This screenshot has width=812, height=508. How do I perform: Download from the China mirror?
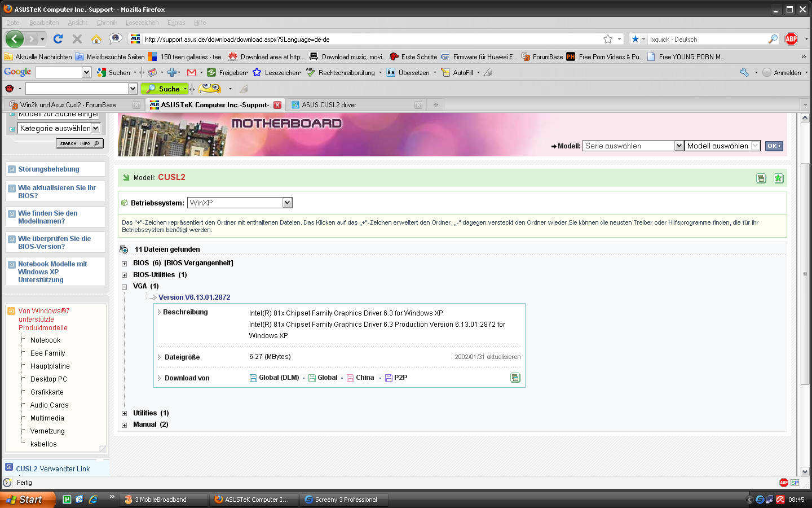(360, 378)
